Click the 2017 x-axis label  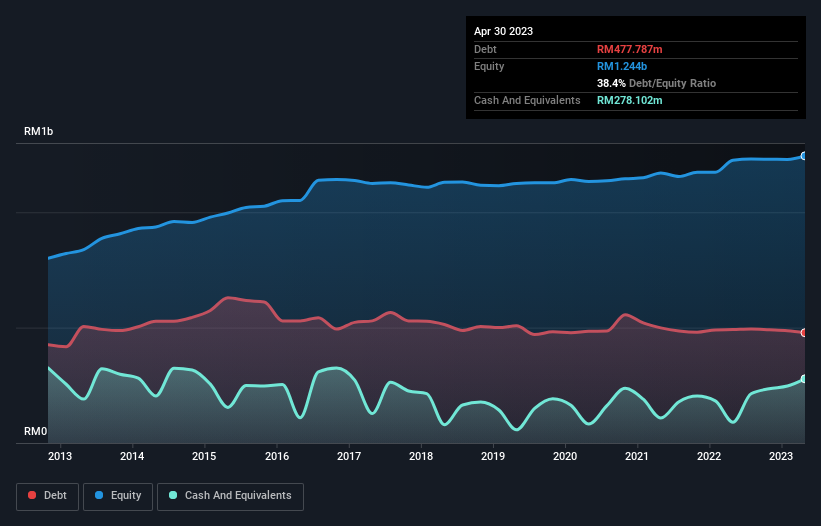point(349,456)
